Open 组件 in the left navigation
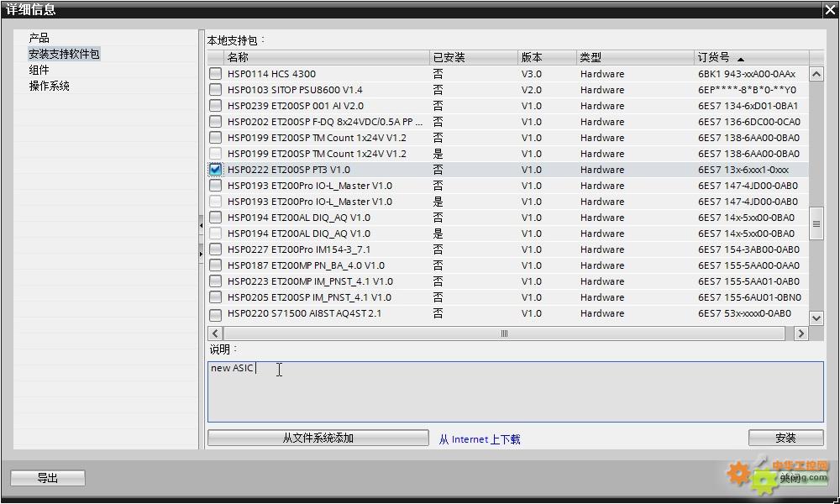The width and height of the screenshot is (840, 504). (39, 71)
